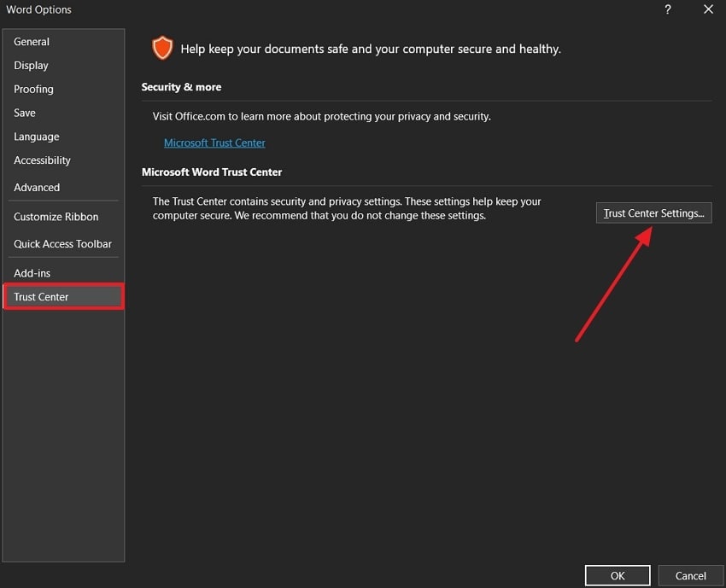Screen dimensions: 726x588
Task: Click the Help question mark icon
Action: (x=666, y=9)
